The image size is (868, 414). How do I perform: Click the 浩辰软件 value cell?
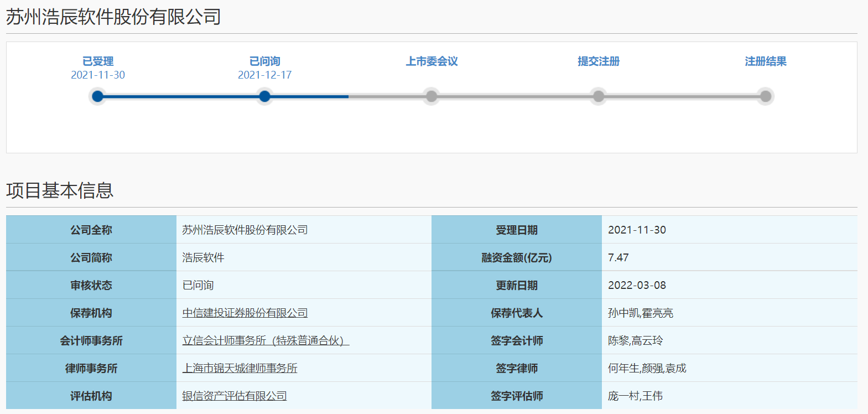[x=304, y=257]
